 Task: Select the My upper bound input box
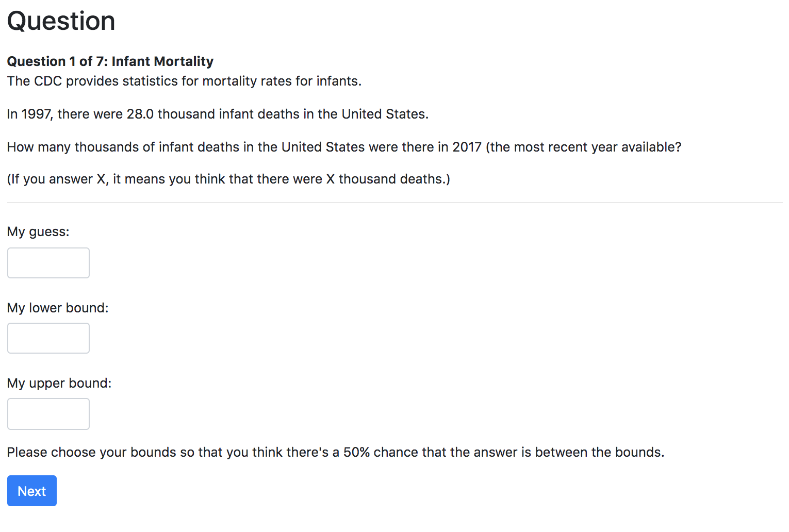click(48, 414)
